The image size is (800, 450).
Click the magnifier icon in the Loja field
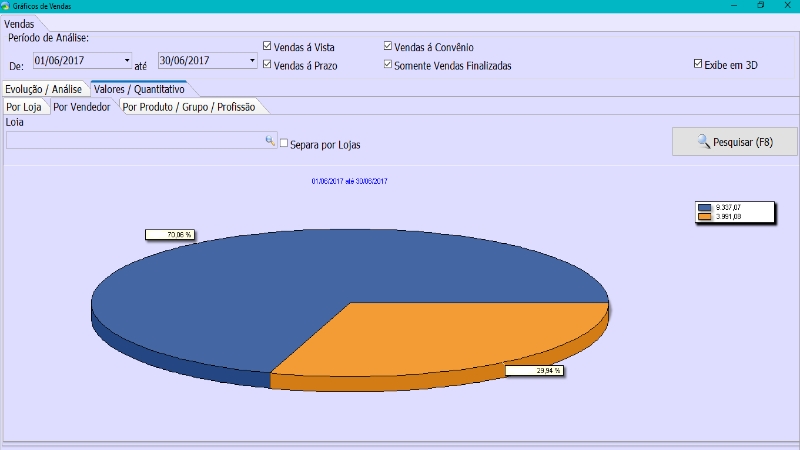click(x=270, y=141)
